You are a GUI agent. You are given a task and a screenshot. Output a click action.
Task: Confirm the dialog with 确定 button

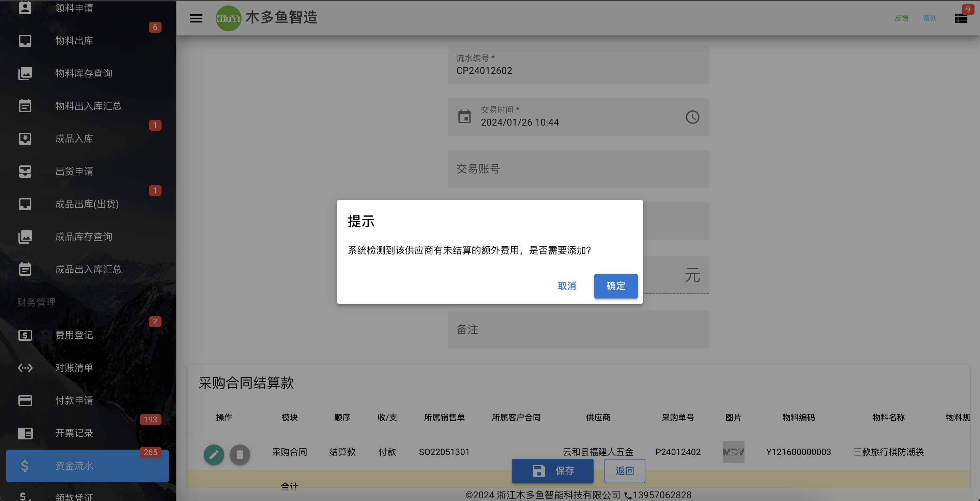[x=615, y=286]
